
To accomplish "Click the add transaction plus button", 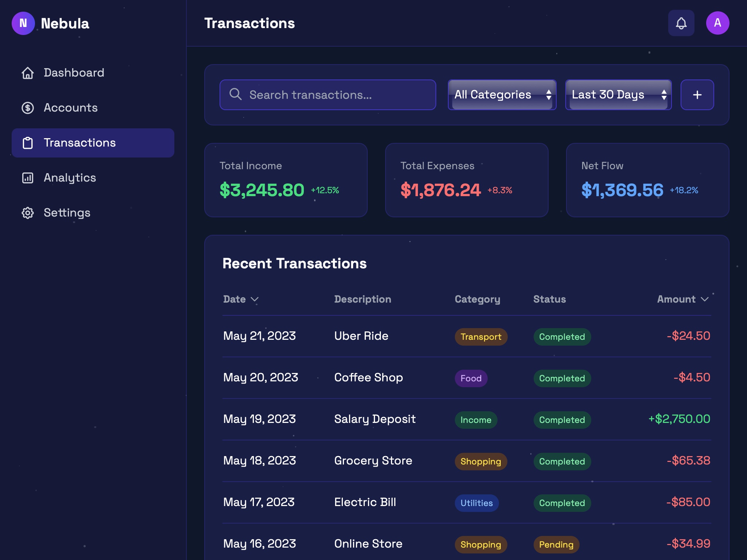I will (x=697, y=94).
